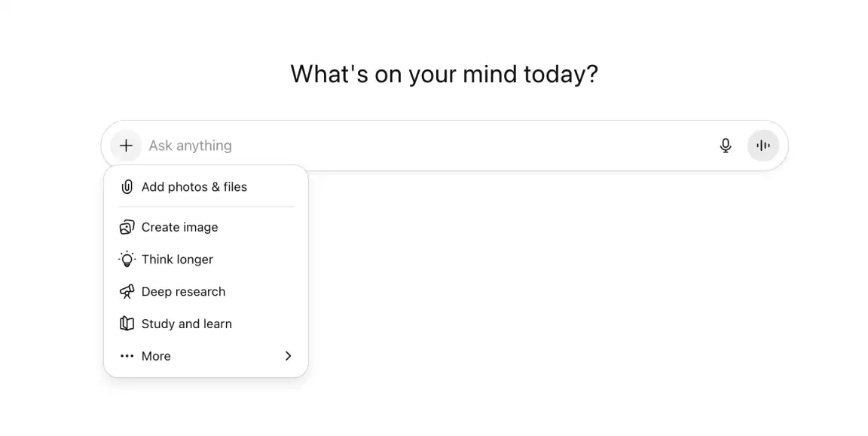868x436 pixels.
Task: Click the three-dot ellipsis icon beside More
Action: (127, 356)
